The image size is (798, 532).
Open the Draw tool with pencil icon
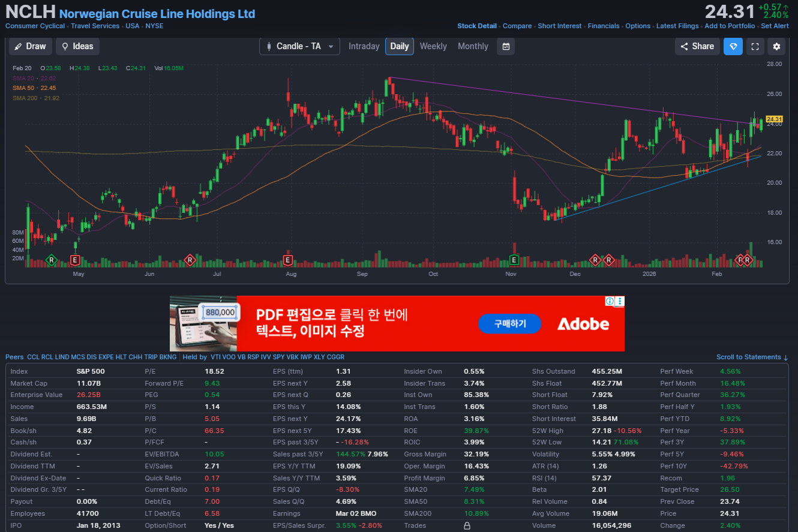[x=30, y=46]
